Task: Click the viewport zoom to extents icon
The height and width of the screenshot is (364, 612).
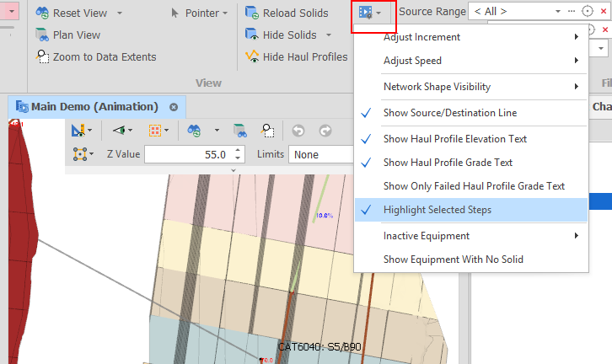Action: coord(268,131)
